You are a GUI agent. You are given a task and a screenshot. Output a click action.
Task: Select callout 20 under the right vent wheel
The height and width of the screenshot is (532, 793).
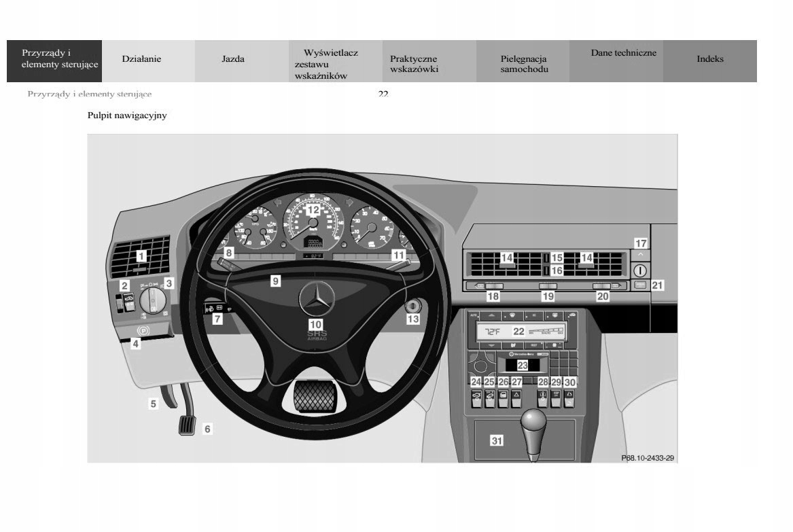[603, 296]
